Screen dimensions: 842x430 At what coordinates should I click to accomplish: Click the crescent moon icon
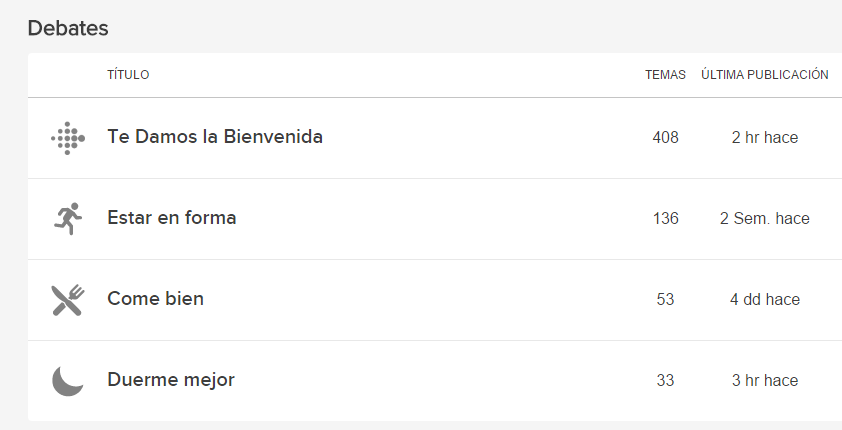pos(68,381)
